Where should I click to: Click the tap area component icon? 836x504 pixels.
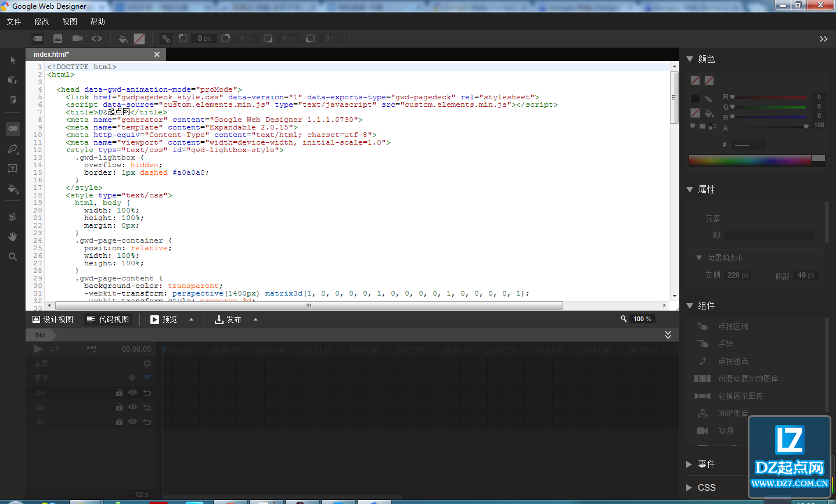click(702, 326)
